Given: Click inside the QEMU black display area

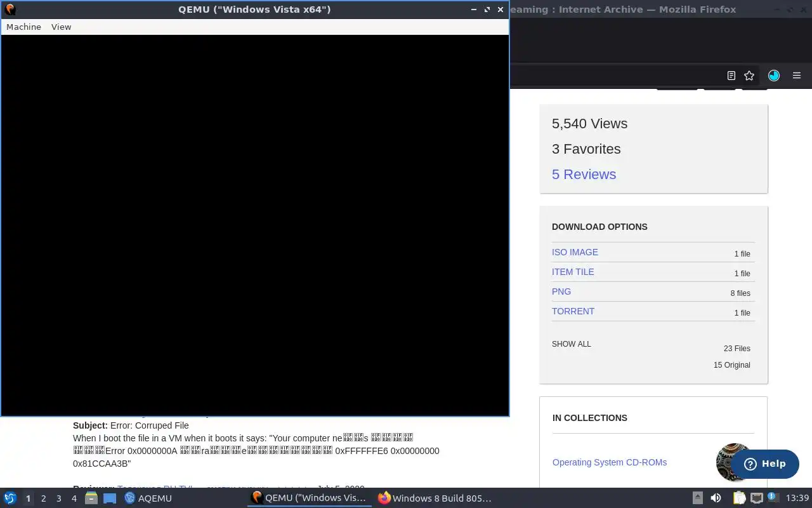Looking at the screenshot, I should 255,225.
